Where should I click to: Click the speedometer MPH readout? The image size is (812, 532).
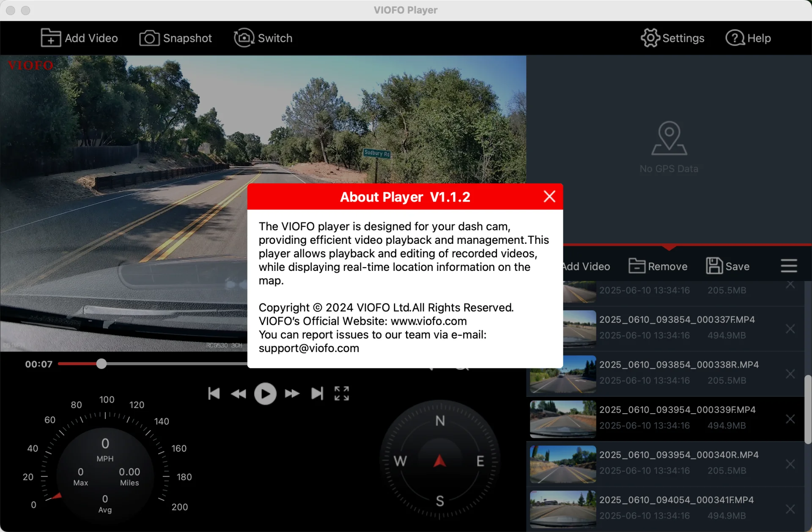(x=105, y=450)
